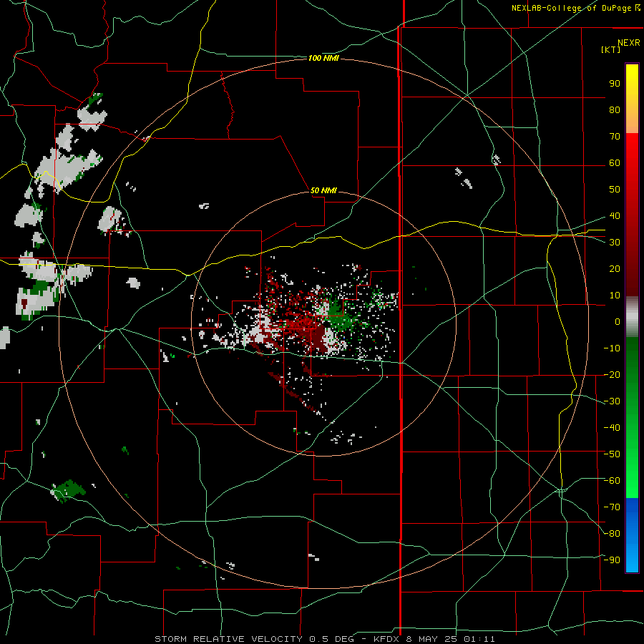
Task: Click the 70 value on the velocity scale
Action: click(615, 137)
